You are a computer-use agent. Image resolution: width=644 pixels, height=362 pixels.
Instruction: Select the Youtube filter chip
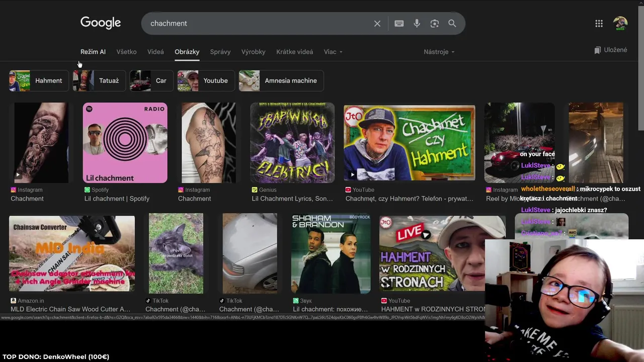pyautogui.click(x=206, y=80)
